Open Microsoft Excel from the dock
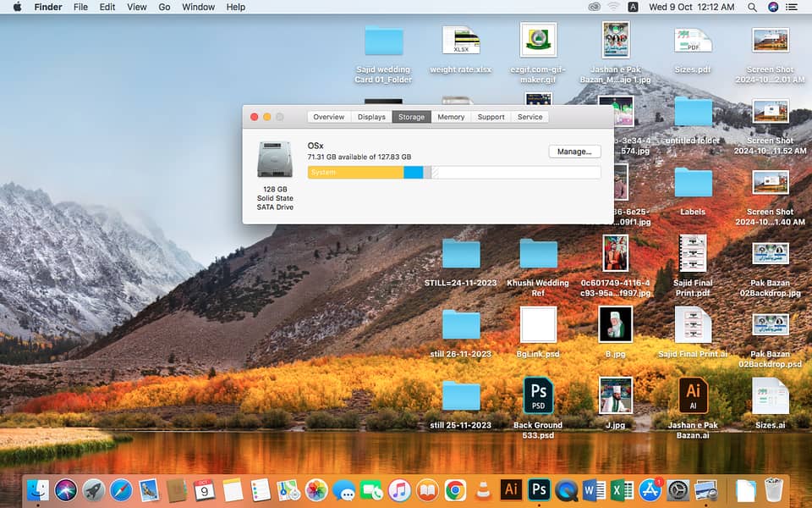 point(622,489)
